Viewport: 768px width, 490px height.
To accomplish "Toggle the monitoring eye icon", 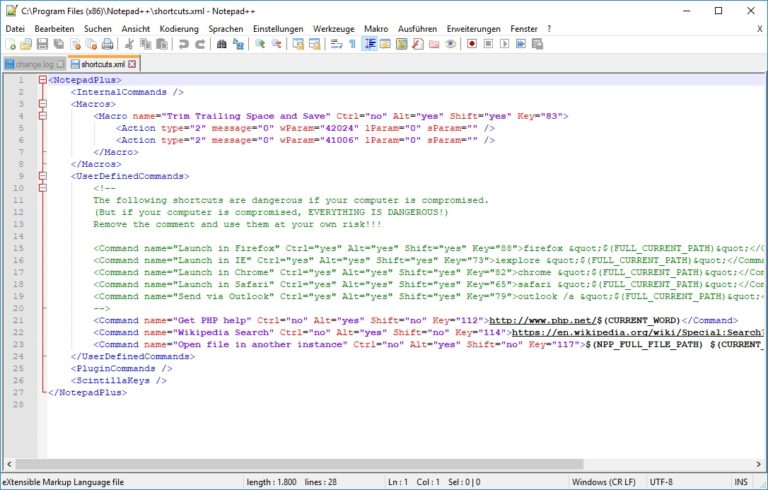I will 450,45.
